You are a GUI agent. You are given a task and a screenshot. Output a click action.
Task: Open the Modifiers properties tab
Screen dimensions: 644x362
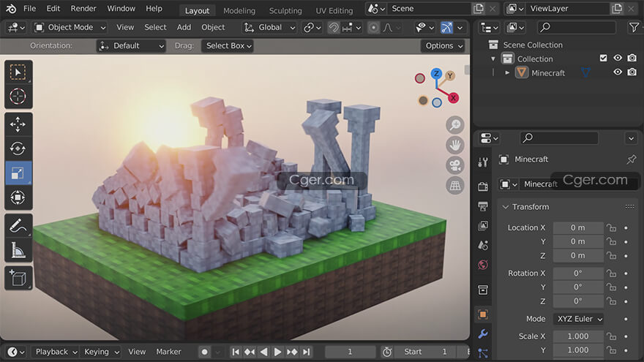(x=483, y=334)
